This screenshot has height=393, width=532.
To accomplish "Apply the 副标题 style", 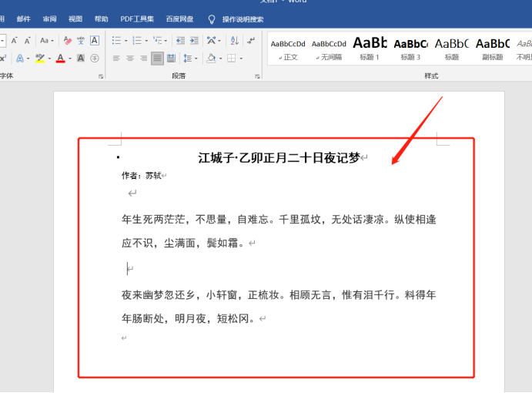I will point(493,49).
